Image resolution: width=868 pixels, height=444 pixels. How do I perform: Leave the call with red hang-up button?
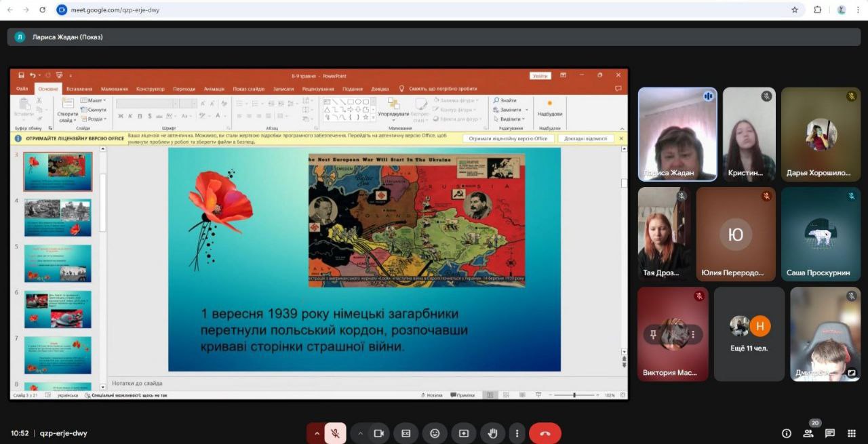click(545, 433)
